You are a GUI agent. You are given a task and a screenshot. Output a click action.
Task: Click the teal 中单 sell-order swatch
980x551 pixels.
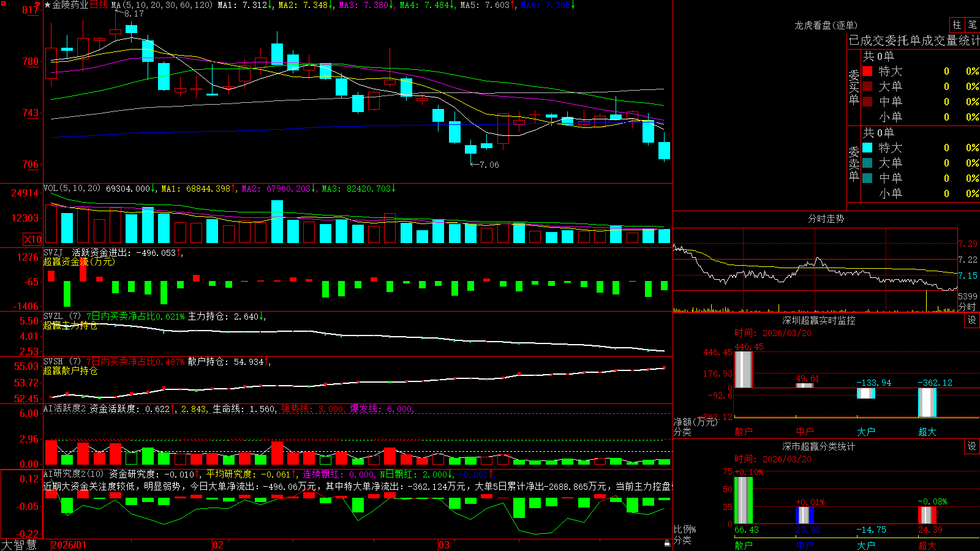867,178
